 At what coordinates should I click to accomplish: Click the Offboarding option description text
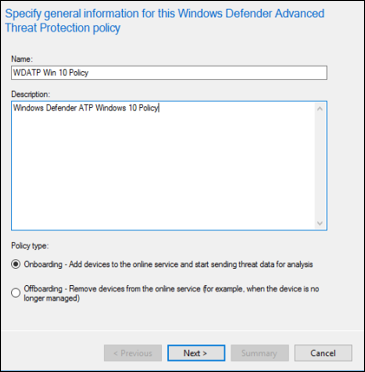[171, 293]
